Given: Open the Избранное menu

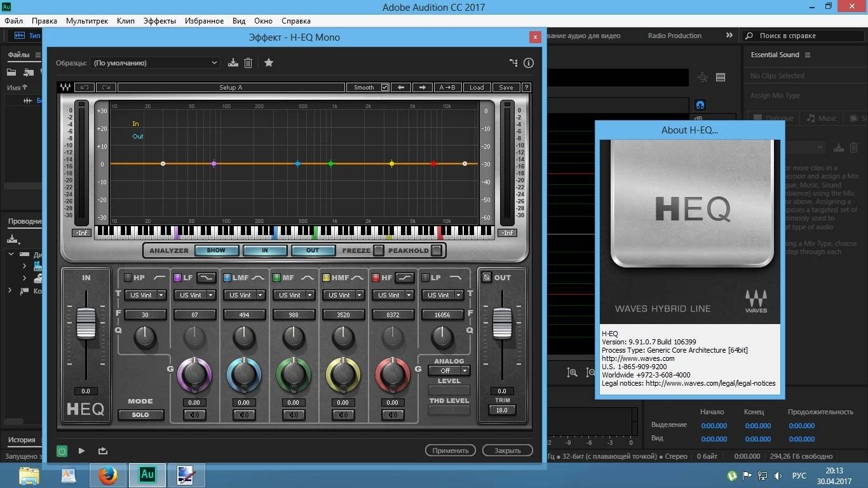Looking at the screenshot, I should (x=204, y=20).
